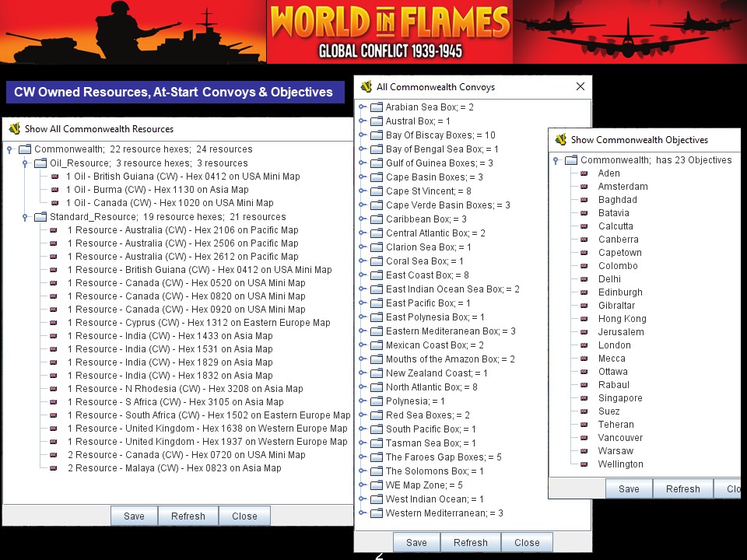The height and width of the screenshot is (560, 747).
Task: Select the Ottawa objective
Action: tap(612, 372)
